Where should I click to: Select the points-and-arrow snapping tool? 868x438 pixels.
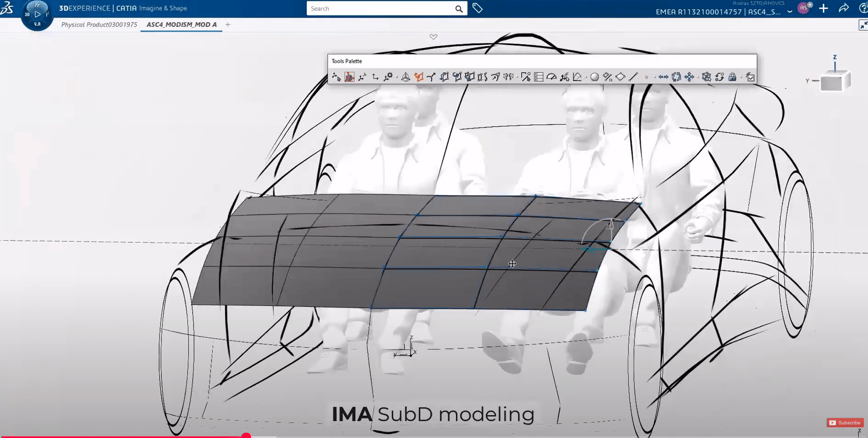pos(564,77)
